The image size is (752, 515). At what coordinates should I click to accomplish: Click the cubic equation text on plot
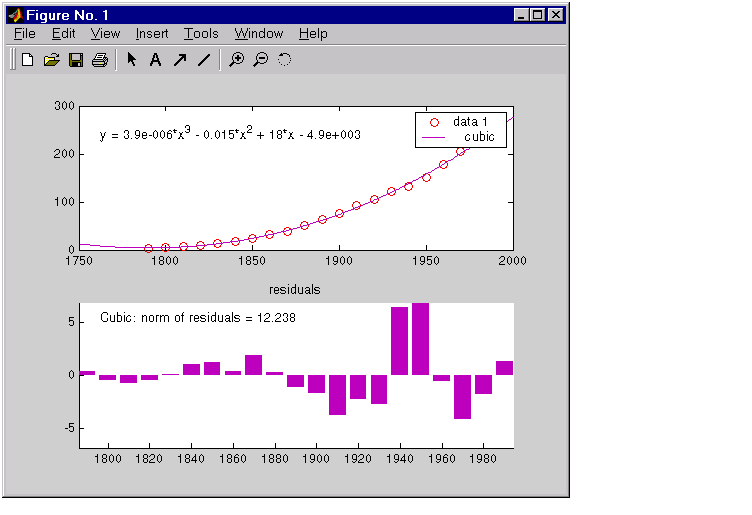pyautogui.click(x=230, y=134)
